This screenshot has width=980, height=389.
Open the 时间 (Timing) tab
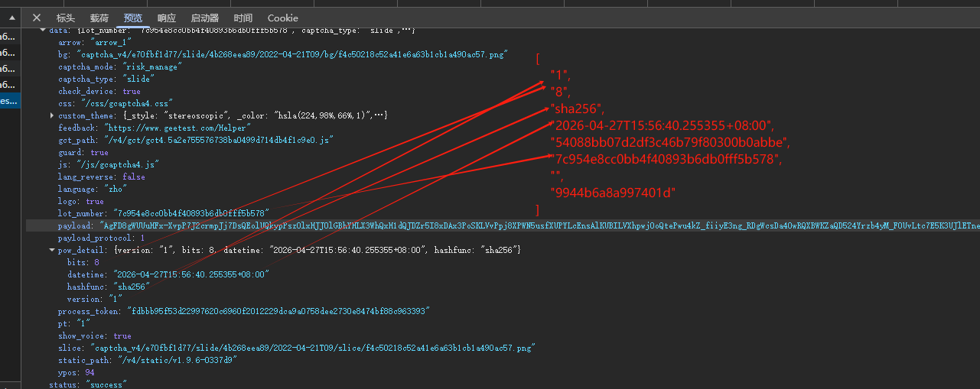tap(243, 18)
